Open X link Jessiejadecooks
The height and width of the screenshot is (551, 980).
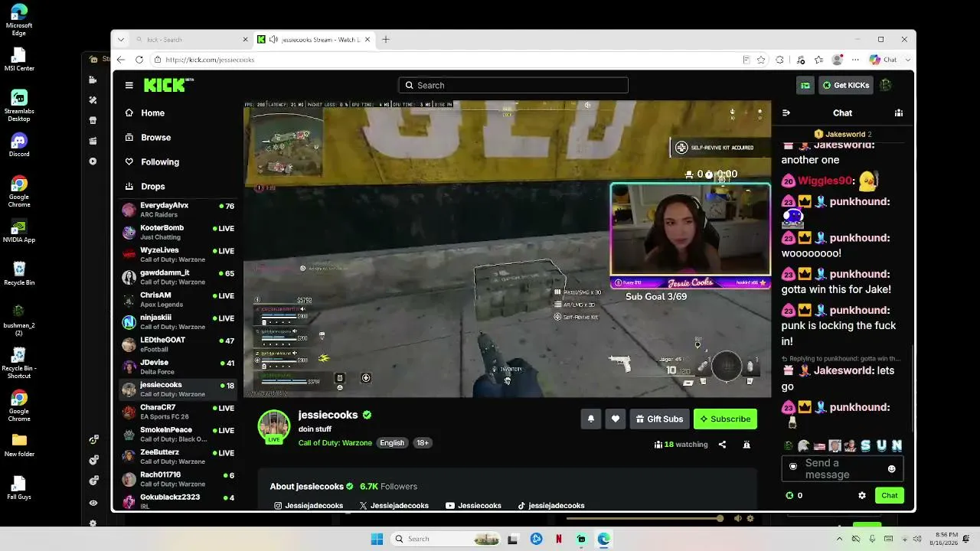[394, 506]
